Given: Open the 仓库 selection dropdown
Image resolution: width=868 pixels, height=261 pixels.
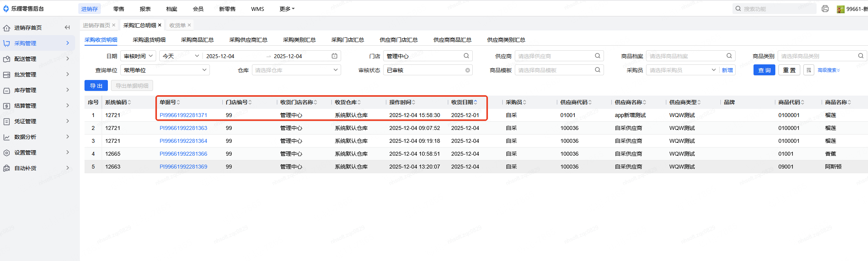Looking at the screenshot, I should pyautogui.click(x=296, y=70).
